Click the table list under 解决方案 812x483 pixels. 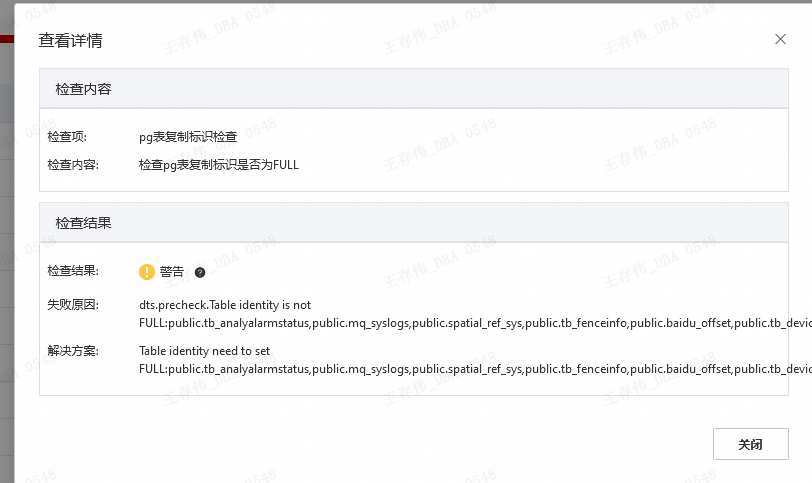point(470,369)
